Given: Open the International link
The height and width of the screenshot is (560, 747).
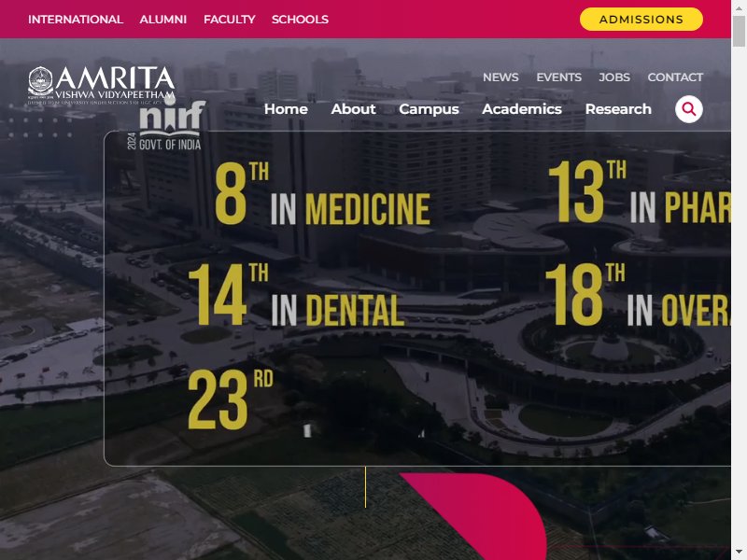Looking at the screenshot, I should (76, 19).
